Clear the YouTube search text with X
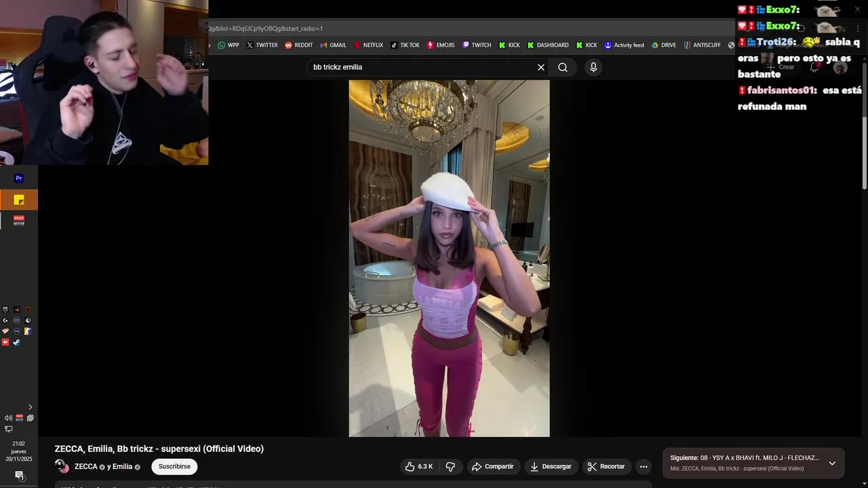 (541, 67)
